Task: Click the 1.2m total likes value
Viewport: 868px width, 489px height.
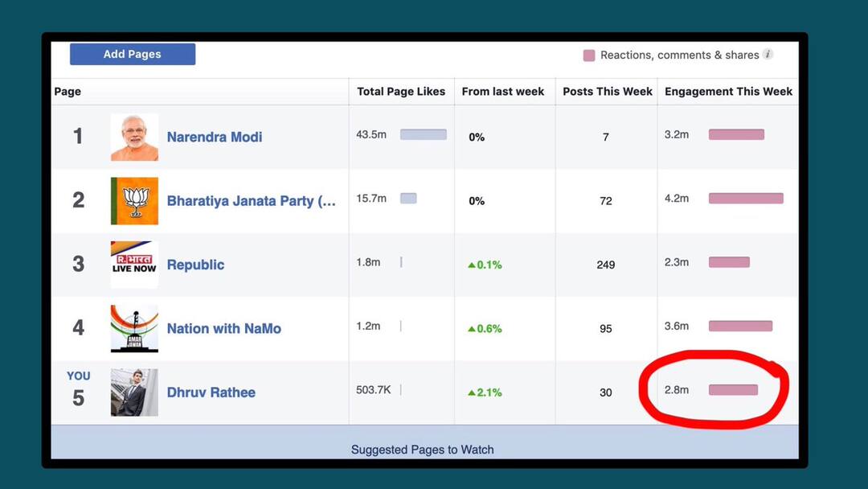Action: coord(368,327)
